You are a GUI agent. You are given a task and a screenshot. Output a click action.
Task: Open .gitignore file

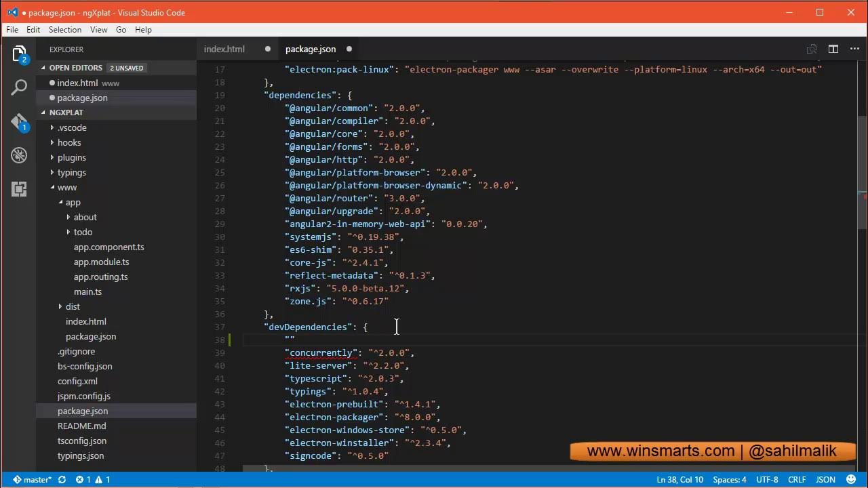tap(76, 351)
